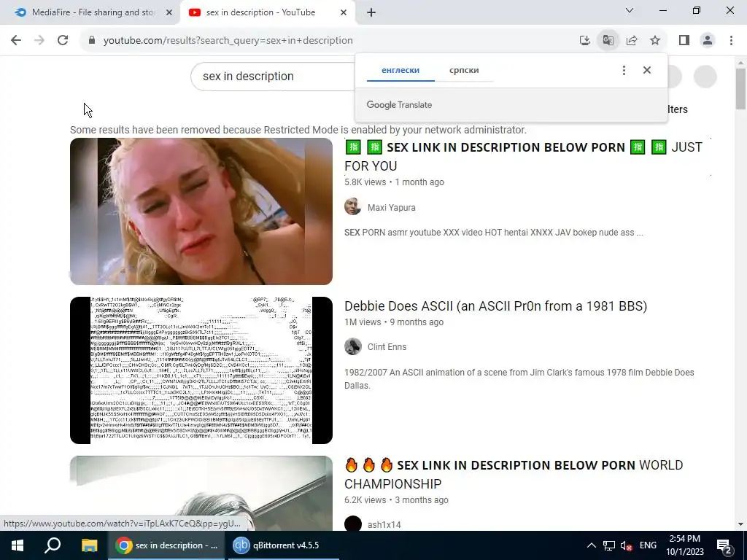Click the ash1x14 channel avatar

point(353,524)
